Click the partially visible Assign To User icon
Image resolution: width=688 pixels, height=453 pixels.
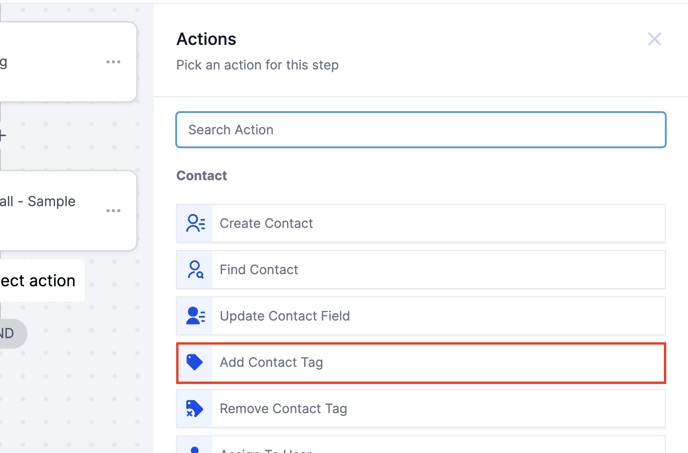195,449
